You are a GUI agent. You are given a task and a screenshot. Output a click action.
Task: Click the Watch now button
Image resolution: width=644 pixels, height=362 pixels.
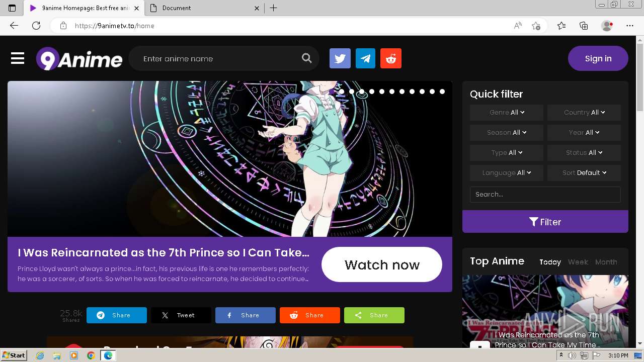pyautogui.click(x=382, y=264)
